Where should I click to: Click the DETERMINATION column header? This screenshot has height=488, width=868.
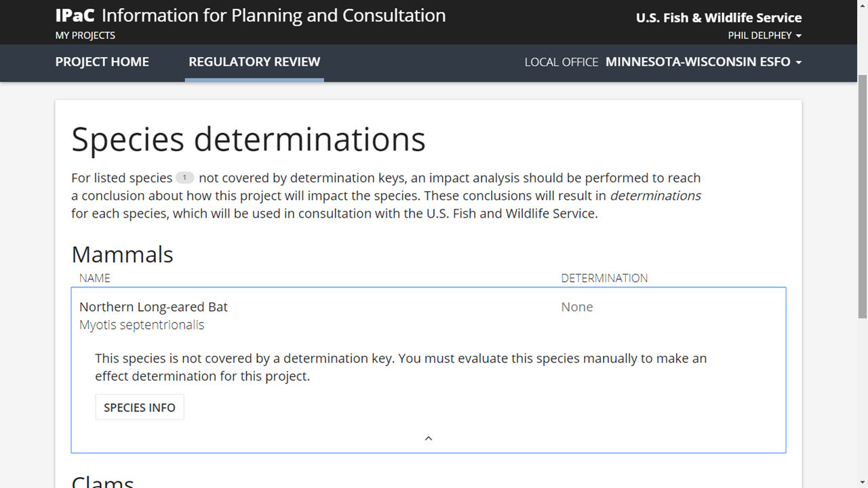(604, 278)
